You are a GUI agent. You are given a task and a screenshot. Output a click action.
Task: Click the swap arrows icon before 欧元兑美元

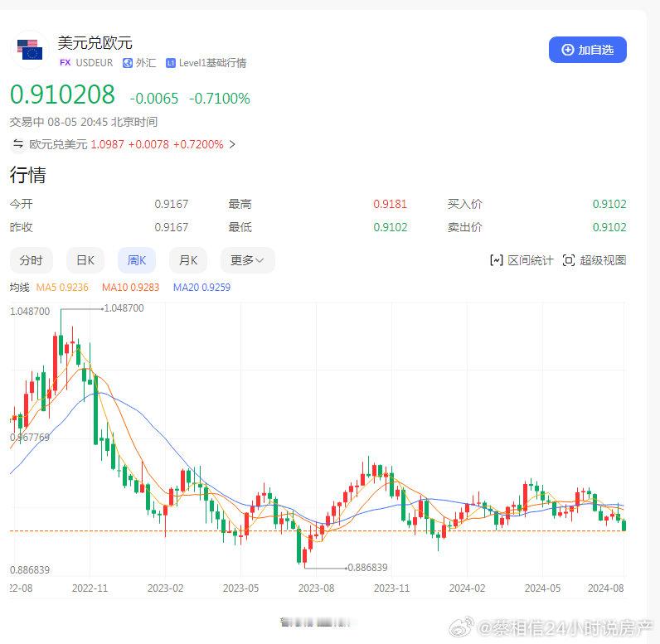[x=17, y=144]
